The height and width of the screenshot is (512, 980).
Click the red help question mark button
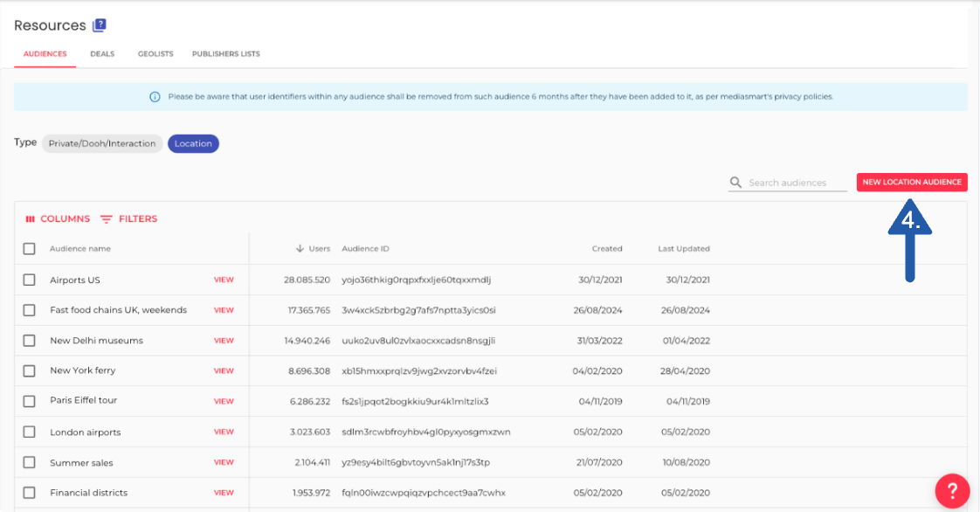point(952,490)
